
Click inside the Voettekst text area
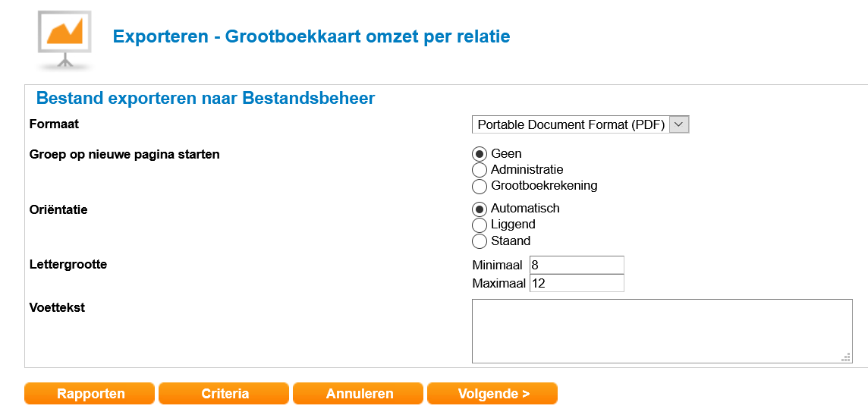(x=660, y=331)
